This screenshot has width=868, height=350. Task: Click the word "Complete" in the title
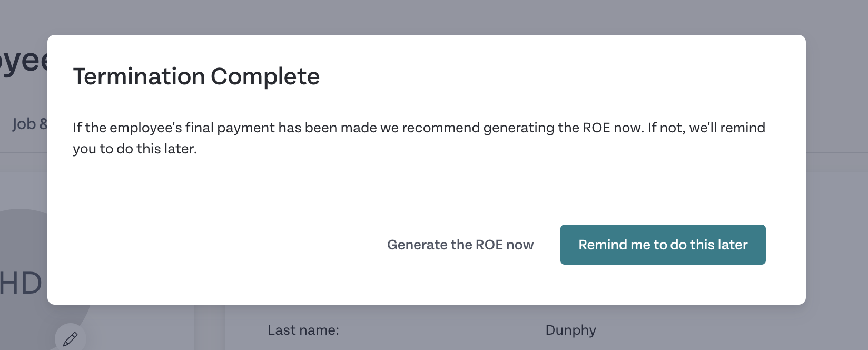pos(265,76)
